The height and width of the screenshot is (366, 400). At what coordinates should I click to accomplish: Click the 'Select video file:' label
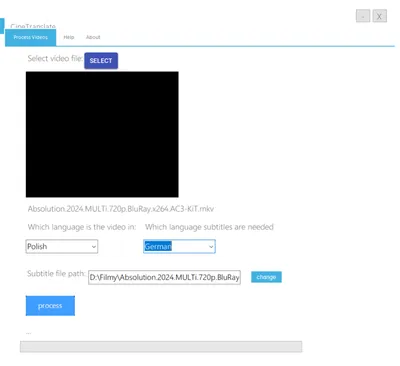[x=55, y=59]
